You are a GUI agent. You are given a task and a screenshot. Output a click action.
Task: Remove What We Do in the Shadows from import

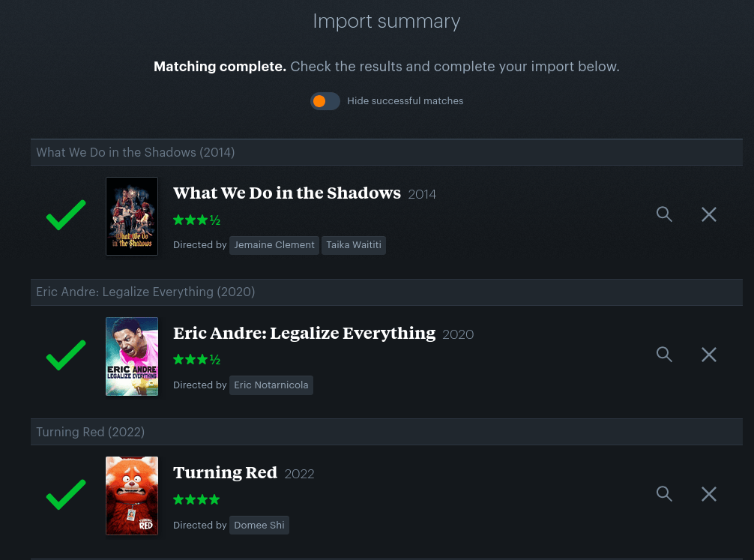(709, 214)
